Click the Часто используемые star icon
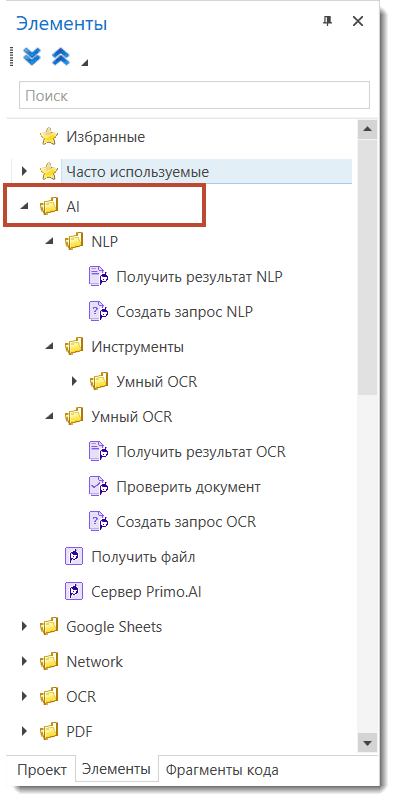 [x=49, y=172]
